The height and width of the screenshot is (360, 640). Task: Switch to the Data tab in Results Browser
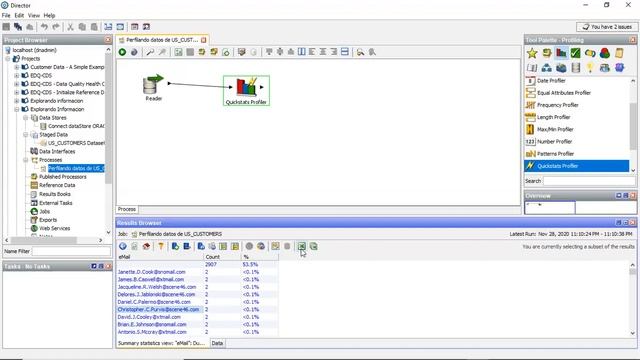(x=217, y=343)
